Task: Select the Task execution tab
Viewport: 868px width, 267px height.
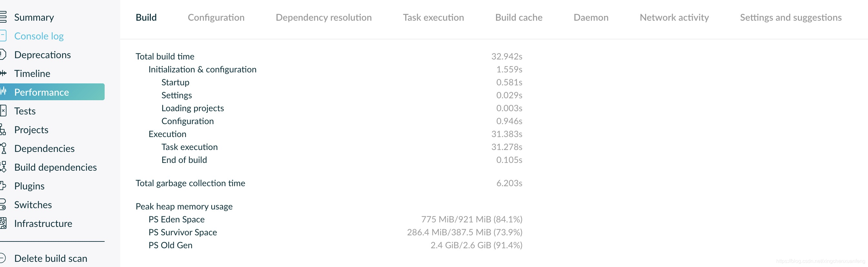Action: click(433, 17)
